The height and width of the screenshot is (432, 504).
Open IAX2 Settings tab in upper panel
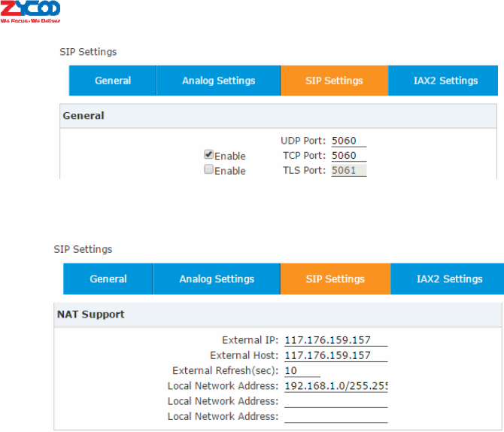coord(445,81)
